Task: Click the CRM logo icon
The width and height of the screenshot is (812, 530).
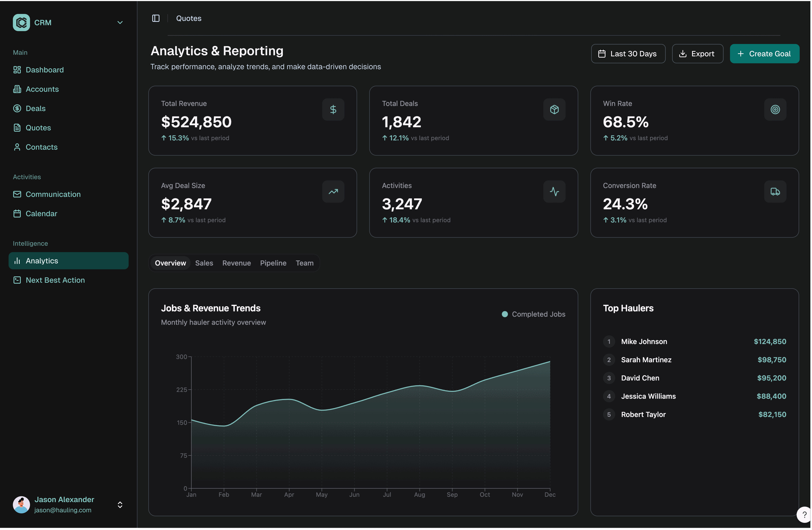Action: point(21,23)
